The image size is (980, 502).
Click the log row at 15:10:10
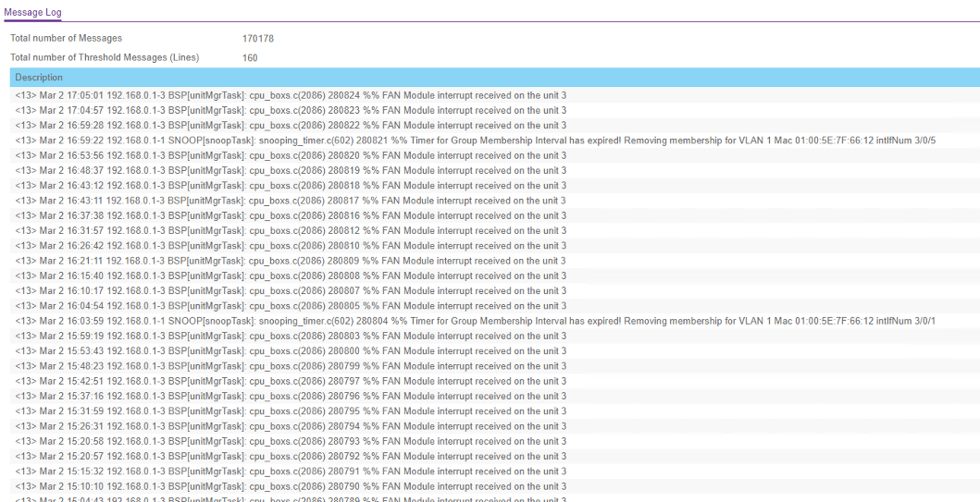click(291, 486)
